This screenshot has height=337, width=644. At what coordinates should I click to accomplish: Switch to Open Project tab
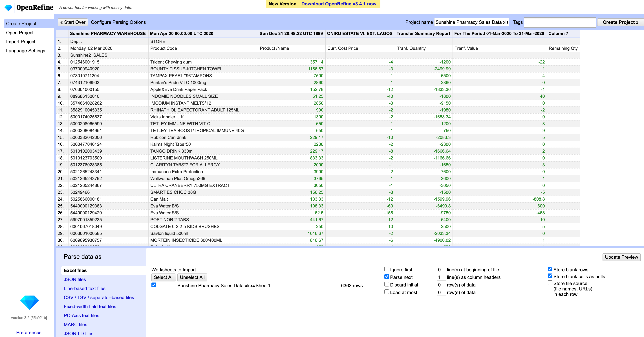[20, 32]
